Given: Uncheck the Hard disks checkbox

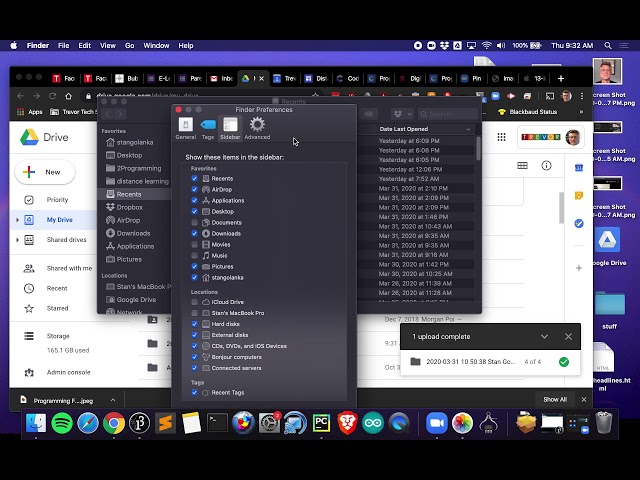Looking at the screenshot, I should [195, 324].
